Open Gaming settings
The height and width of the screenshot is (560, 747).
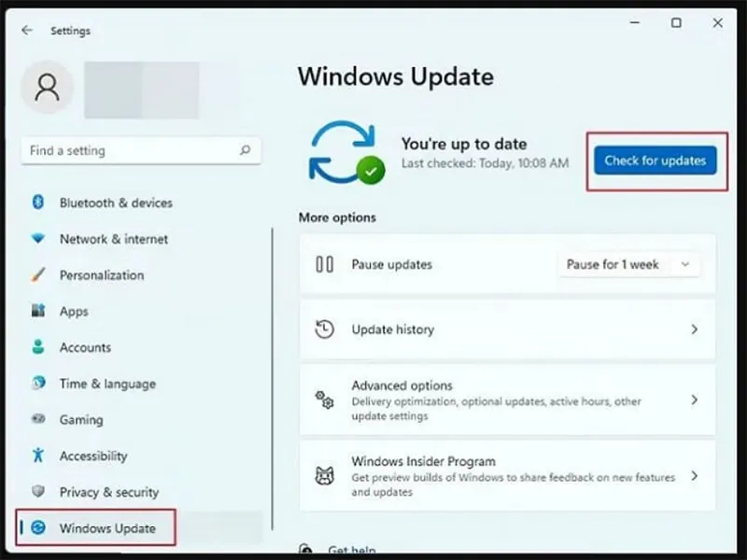(x=81, y=420)
